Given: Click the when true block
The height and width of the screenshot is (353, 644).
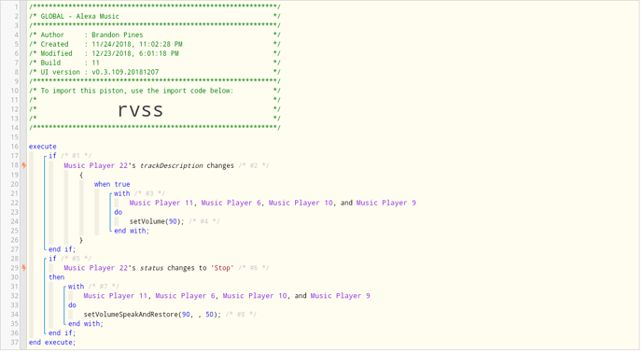Looking at the screenshot, I should 112,184.
